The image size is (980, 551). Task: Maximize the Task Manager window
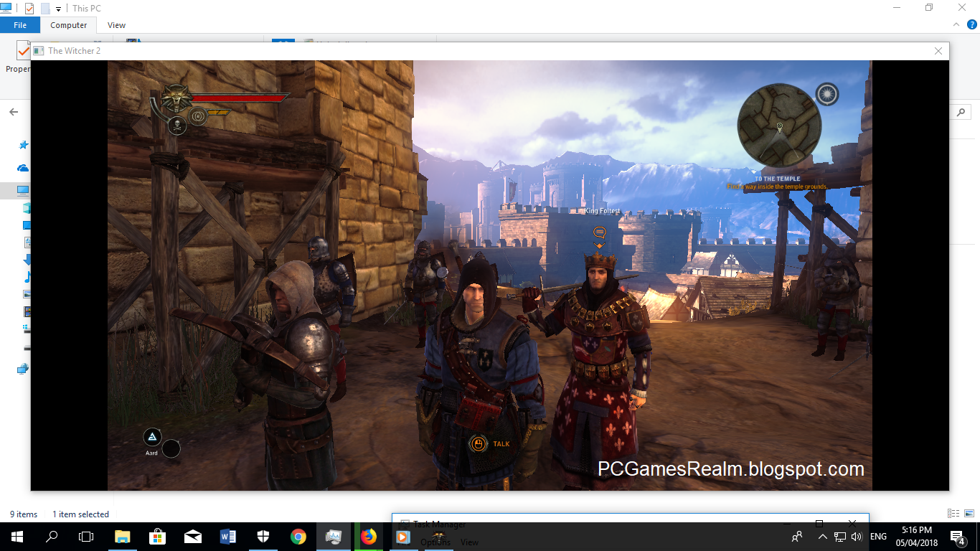point(819,522)
